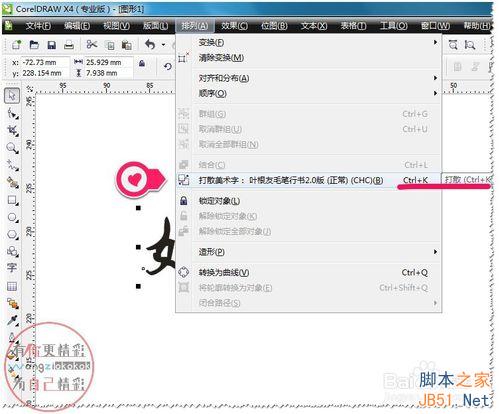Toggle the lock ratio padlock icon
The height and width of the screenshot is (414, 500).
coord(142,63)
